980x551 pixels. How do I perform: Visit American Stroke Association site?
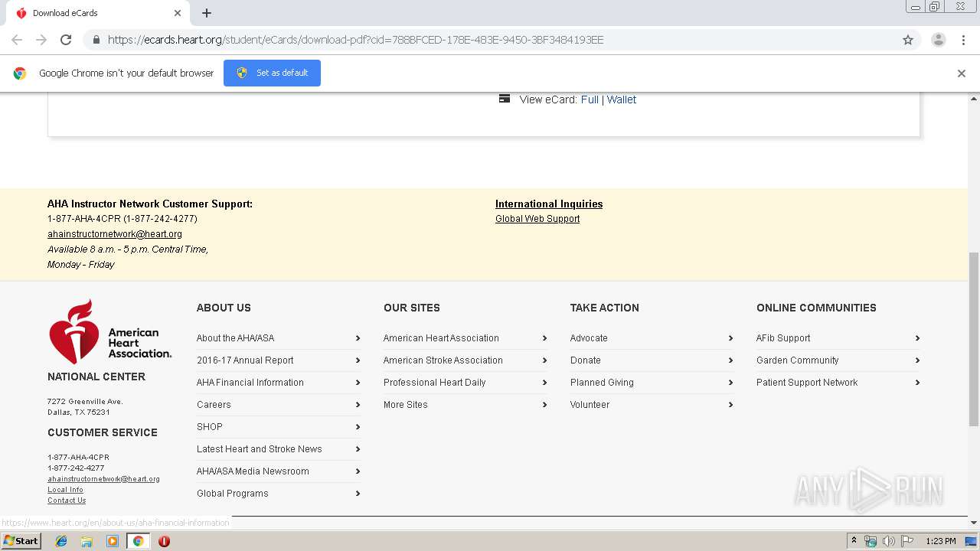coord(443,360)
